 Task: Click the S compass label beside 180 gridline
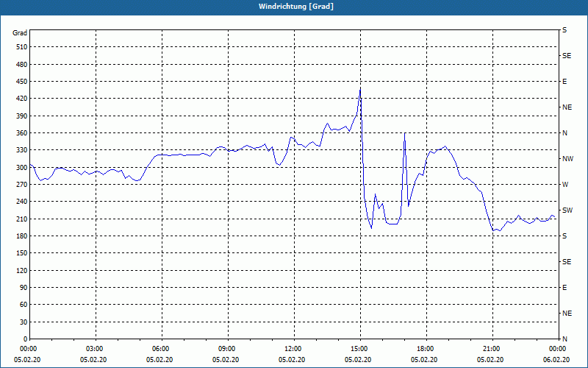(x=564, y=236)
